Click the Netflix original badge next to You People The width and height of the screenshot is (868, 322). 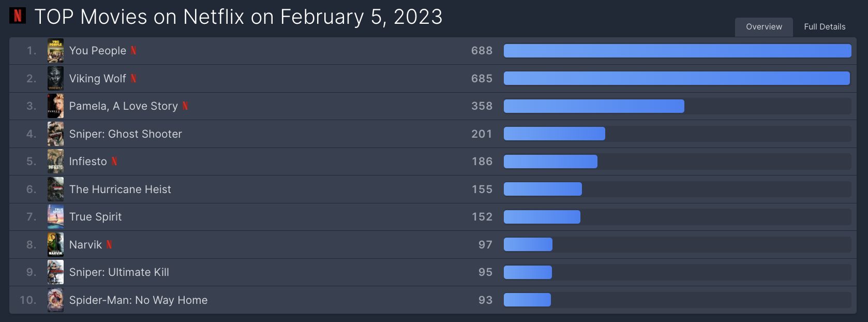133,51
